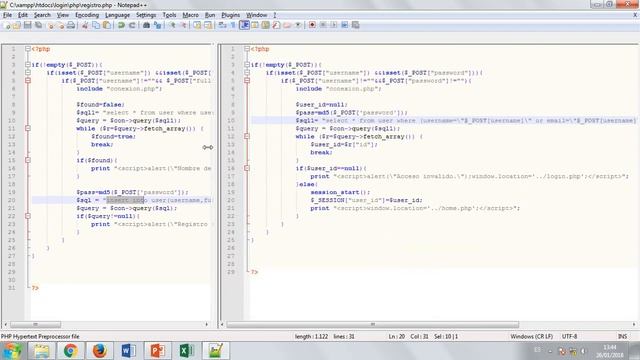Click Run Macro Multiple Times icon
The width and height of the screenshot is (640, 360).
tap(344, 25)
